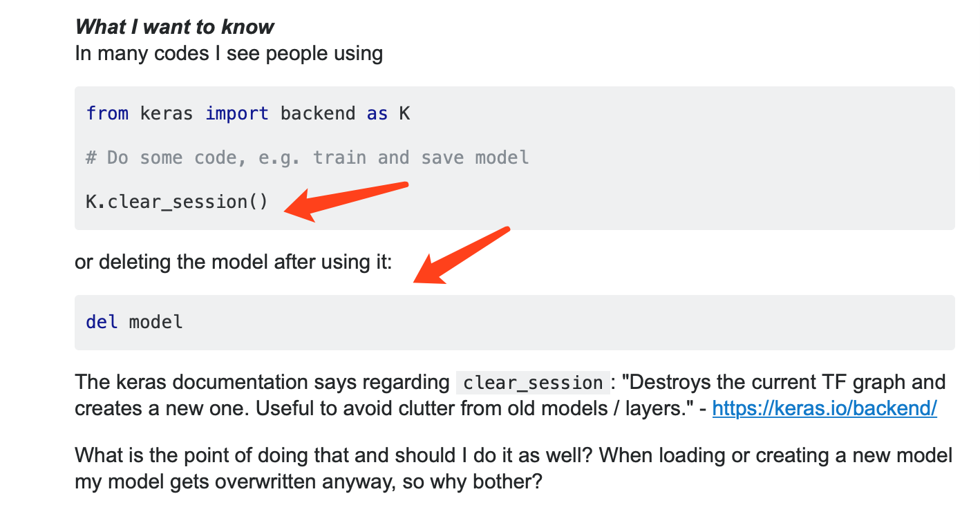Click the word 'model' after 'del'
The height and width of the screenshot is (514, 980).
coord(156,322)
